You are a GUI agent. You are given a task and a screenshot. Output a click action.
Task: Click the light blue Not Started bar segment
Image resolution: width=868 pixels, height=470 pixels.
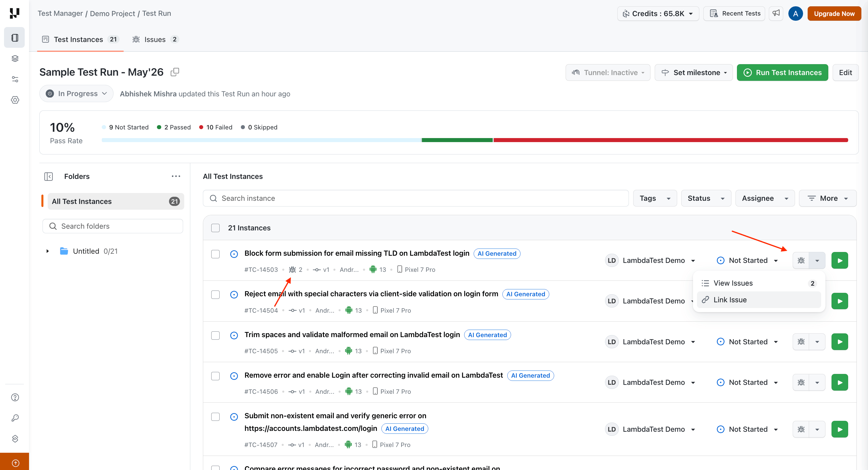pos(262,140)
